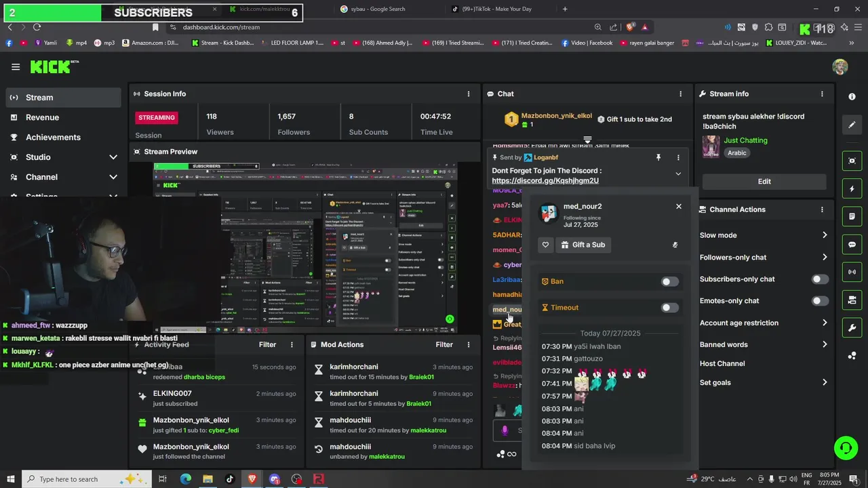The width and height of the screenshot is (868, 488).
Task: Open Stream info three-dot options
Action: tap(822, 94)
